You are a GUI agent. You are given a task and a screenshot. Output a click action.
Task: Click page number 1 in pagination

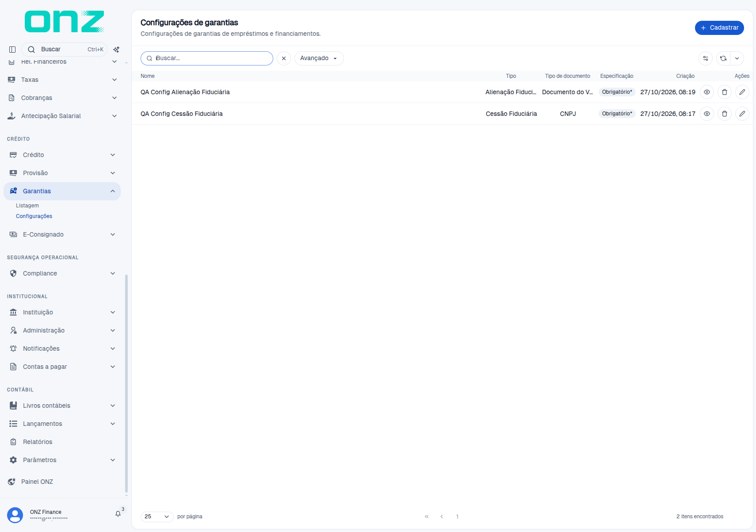click(x=457, y=517)
